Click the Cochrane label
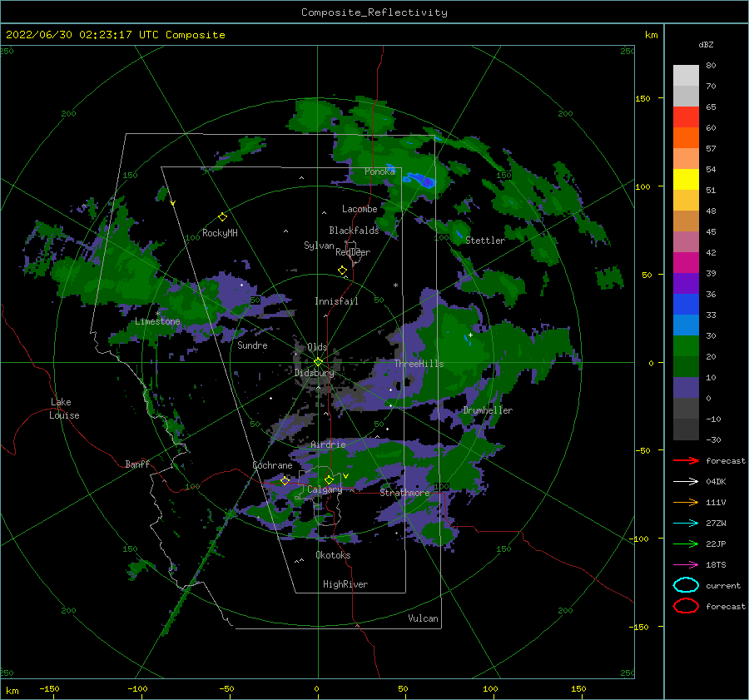Viewport: 749px width, 700px height. pos(272,465)
